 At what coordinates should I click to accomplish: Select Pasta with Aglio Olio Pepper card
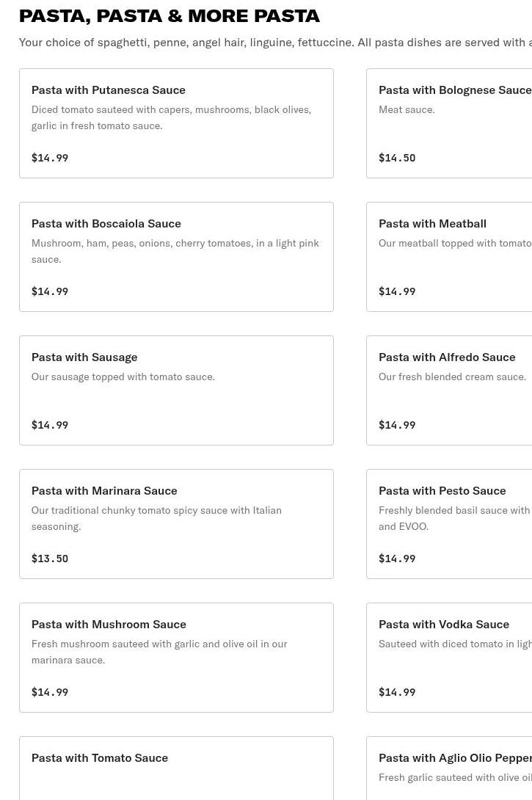[x=454, y=758]
